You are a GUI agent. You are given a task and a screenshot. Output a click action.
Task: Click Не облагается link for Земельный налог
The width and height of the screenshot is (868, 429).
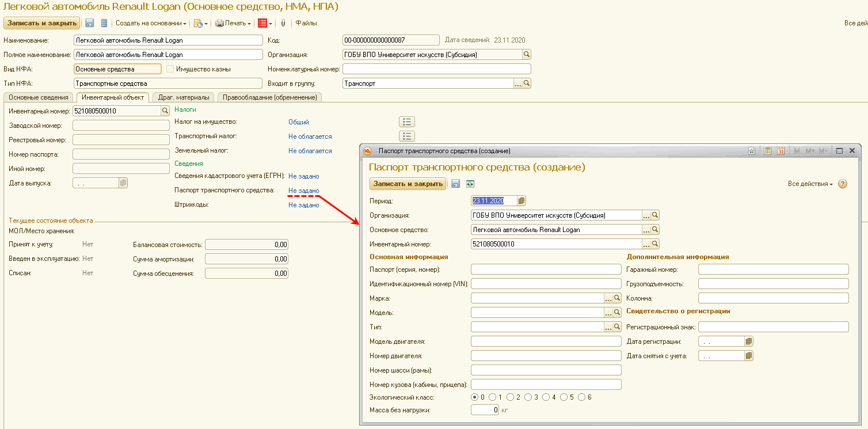310,151
